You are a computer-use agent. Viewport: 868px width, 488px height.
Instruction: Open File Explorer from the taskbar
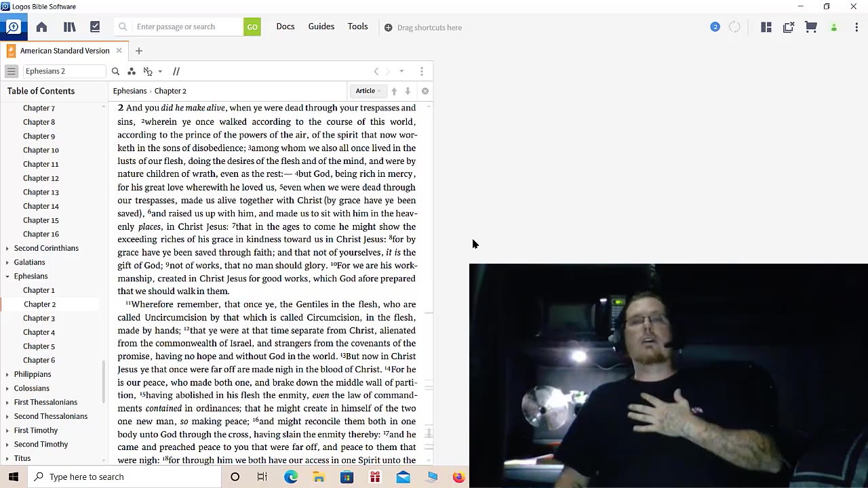(x=319, y=477)
